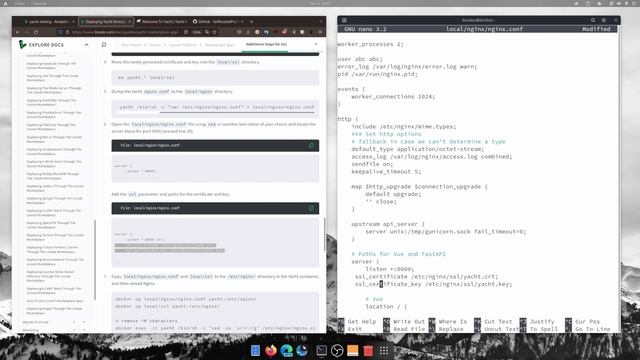Launch Firefox from the dock
640x360 pixels.
tap(271, 350)
